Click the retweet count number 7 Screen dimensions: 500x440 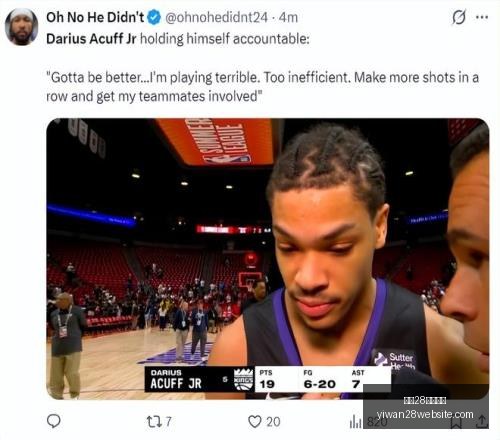click(169, 422)
